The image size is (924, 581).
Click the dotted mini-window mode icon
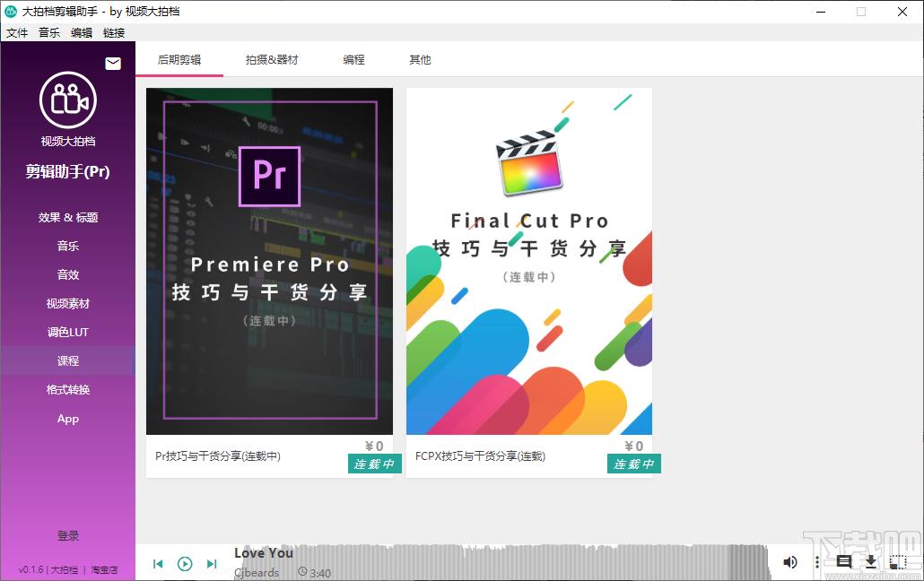coord(897,561)
